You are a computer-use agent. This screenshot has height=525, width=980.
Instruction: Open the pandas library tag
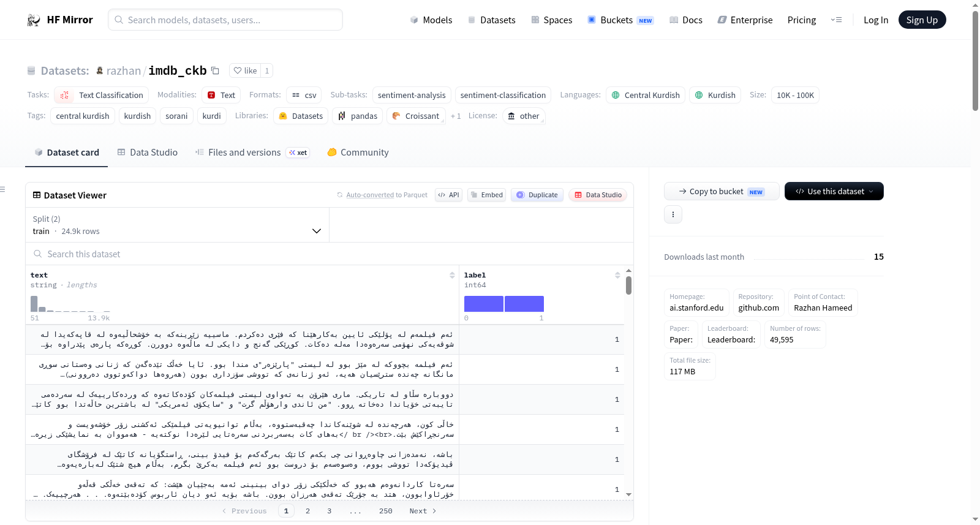(358, 116)
